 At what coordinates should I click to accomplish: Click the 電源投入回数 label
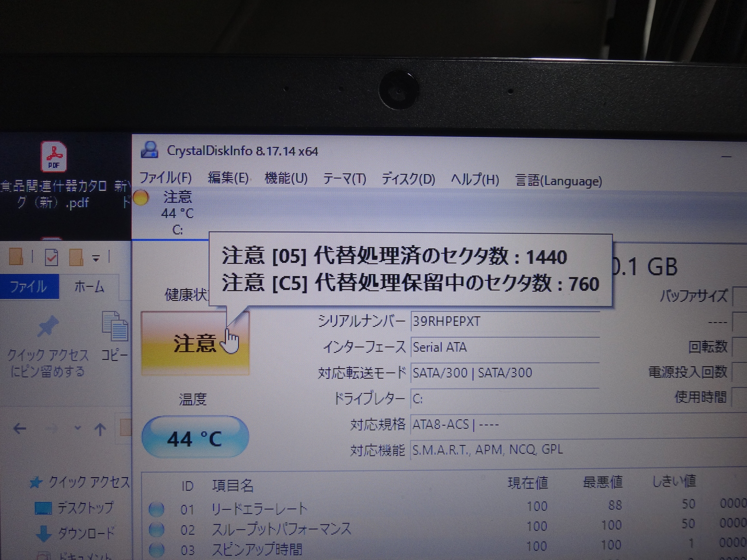pyautogui.click(x=688, y=372)
